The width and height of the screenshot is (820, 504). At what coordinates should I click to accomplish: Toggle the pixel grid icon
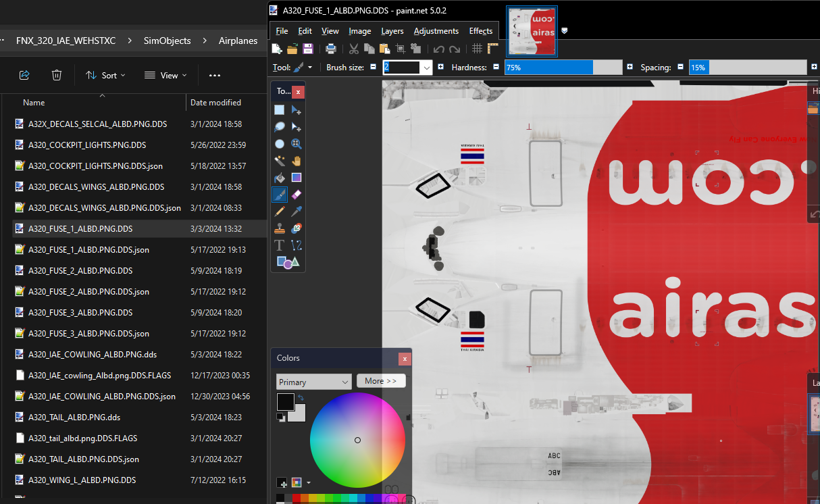(477, 49)
